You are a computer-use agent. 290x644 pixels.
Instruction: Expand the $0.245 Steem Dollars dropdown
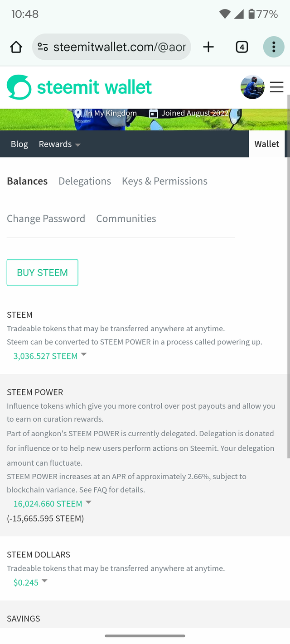pos(30,582)
